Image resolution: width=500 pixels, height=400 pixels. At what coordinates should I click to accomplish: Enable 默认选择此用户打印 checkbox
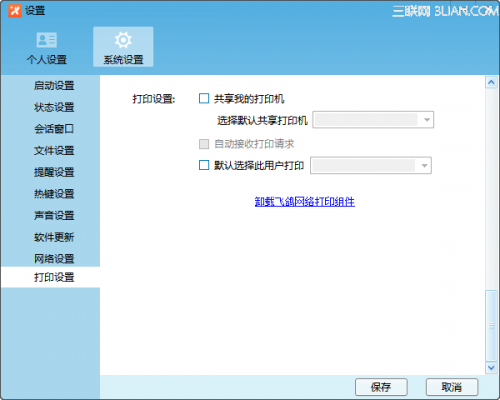point(204,165)
